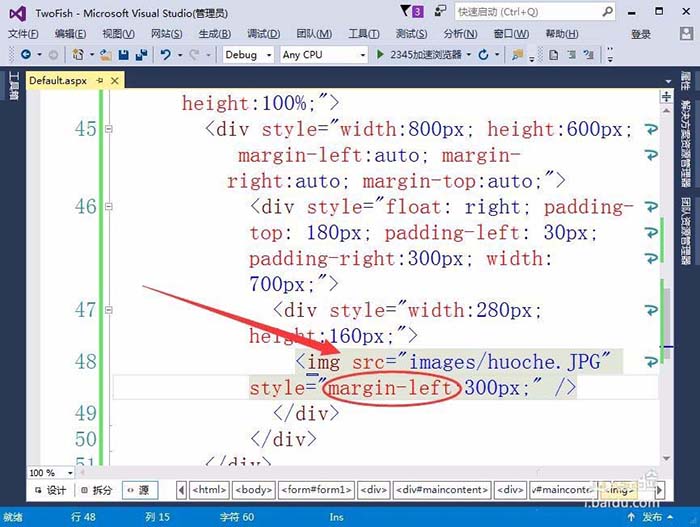
Task: Click the Save All toolbar icon
Action: [x=142, y=55]
